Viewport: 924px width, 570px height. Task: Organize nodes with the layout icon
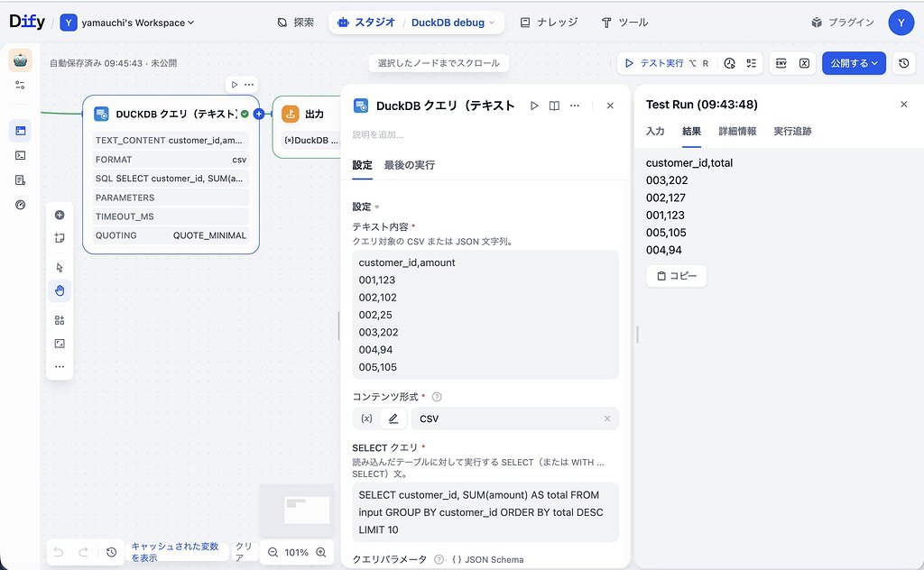(60, 320)
